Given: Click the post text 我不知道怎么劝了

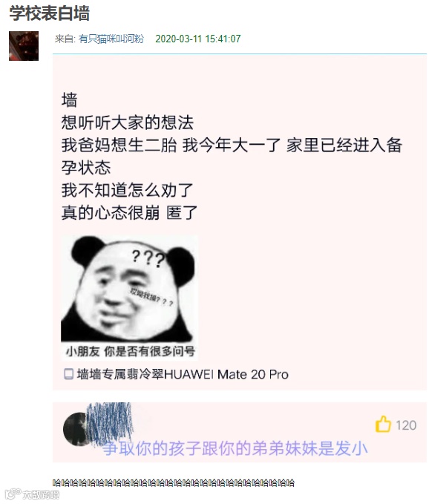Looking at the screenshot, I should 127,190.
